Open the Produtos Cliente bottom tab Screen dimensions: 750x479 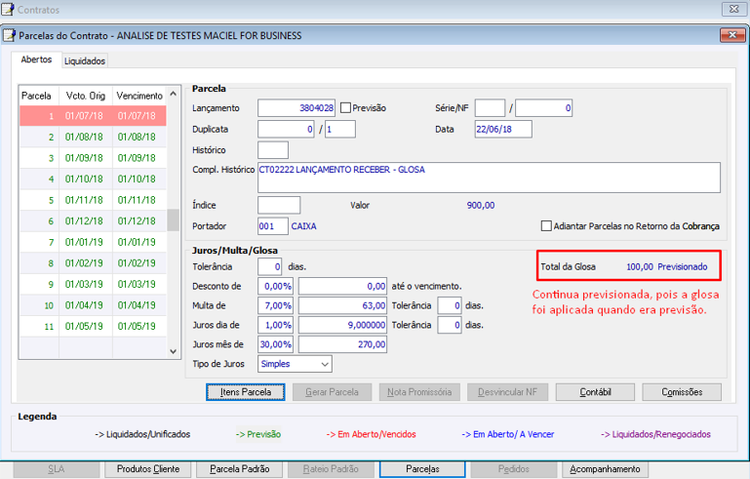coord(148,469)
